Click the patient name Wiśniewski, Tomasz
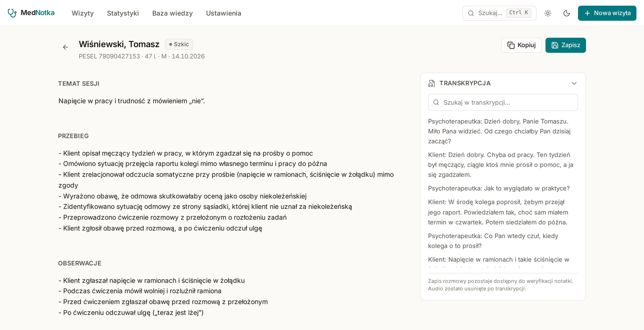 (x=119, y=44)
